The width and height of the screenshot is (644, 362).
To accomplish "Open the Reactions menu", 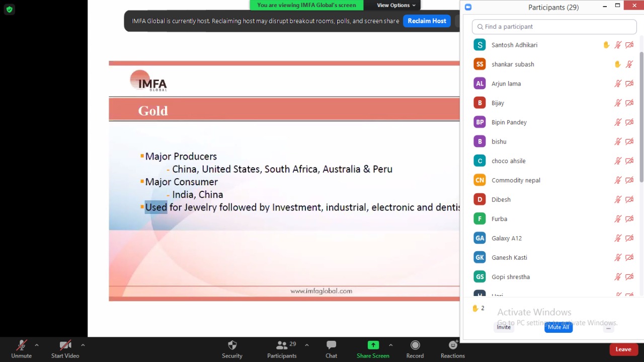I will pyautogui.click(x=453, y=349).
